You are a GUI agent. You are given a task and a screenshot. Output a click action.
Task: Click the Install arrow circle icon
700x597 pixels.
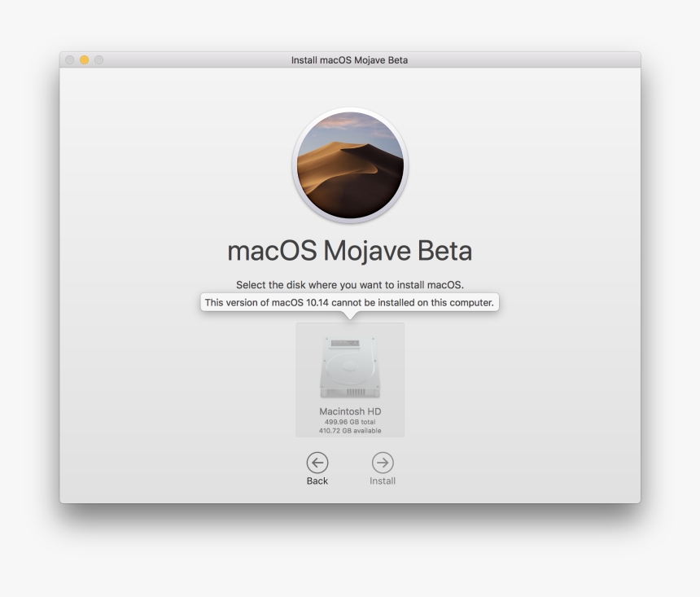[x=383, y=463]
